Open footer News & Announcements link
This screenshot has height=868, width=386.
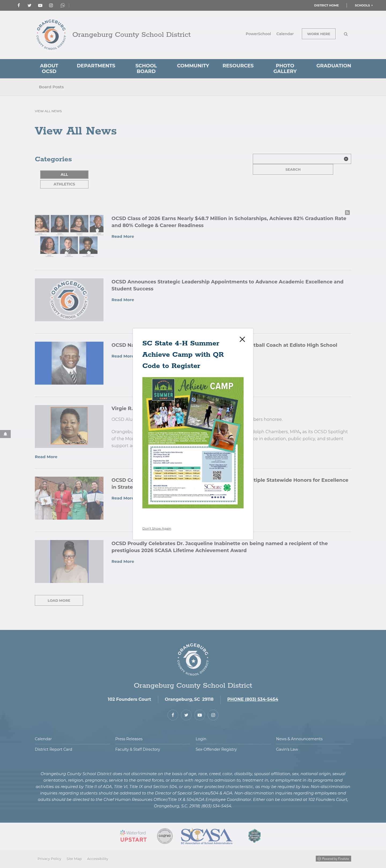299,739
